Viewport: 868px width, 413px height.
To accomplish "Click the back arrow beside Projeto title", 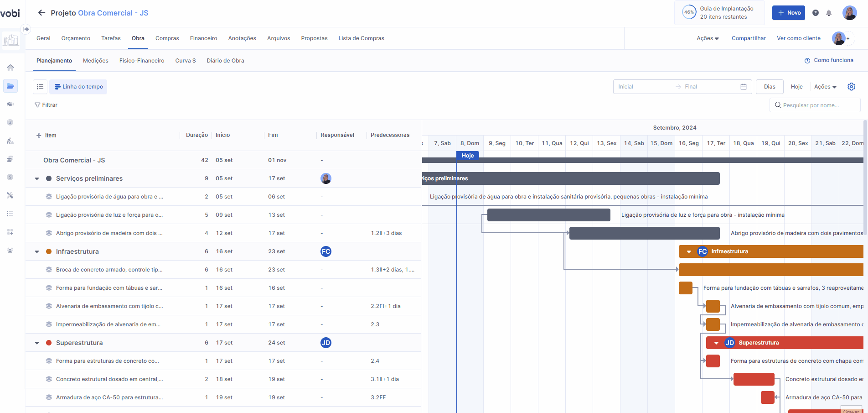I will pyautogui.click(x=41, y=13).
